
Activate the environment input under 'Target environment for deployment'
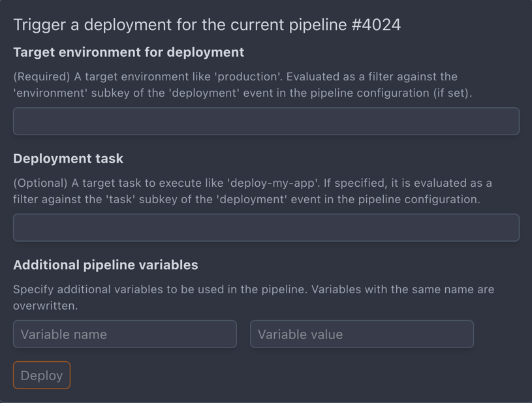tap(266, 121)
